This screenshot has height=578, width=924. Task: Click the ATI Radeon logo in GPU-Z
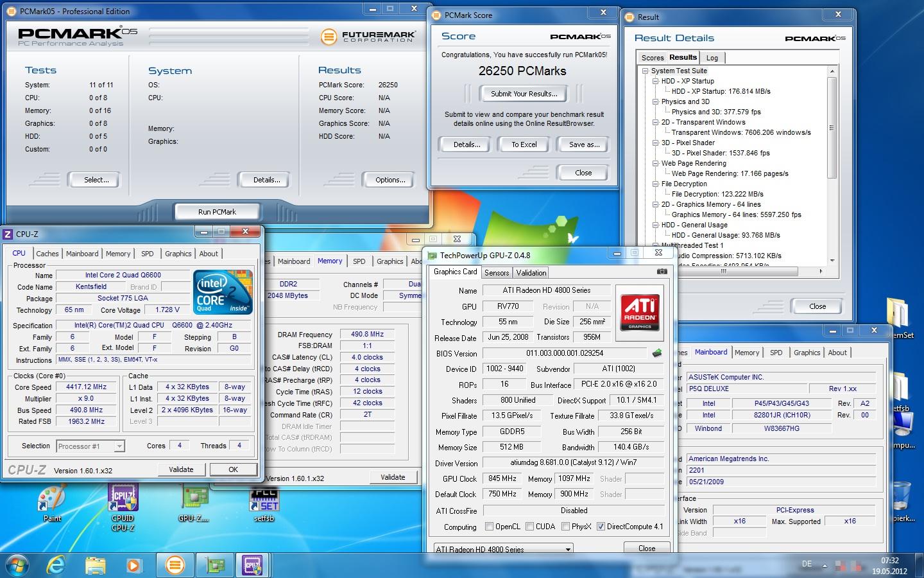click(x=640, y=313)
